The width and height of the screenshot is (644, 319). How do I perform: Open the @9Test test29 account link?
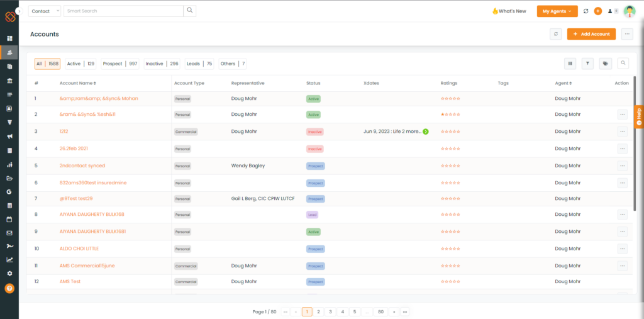(76, 199)
